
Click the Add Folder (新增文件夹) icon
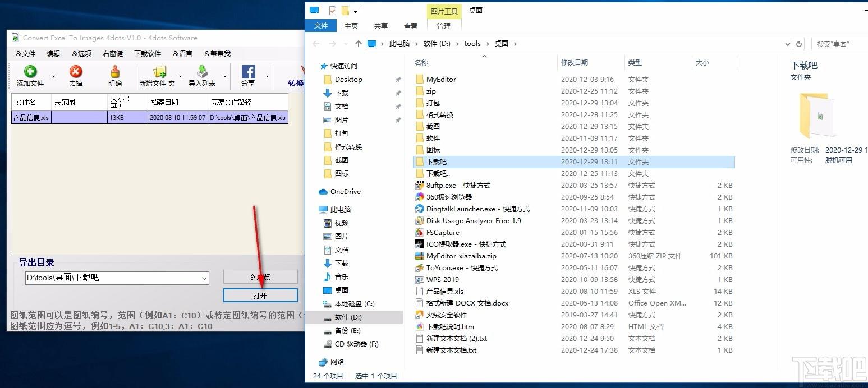[x=159, y=72]
